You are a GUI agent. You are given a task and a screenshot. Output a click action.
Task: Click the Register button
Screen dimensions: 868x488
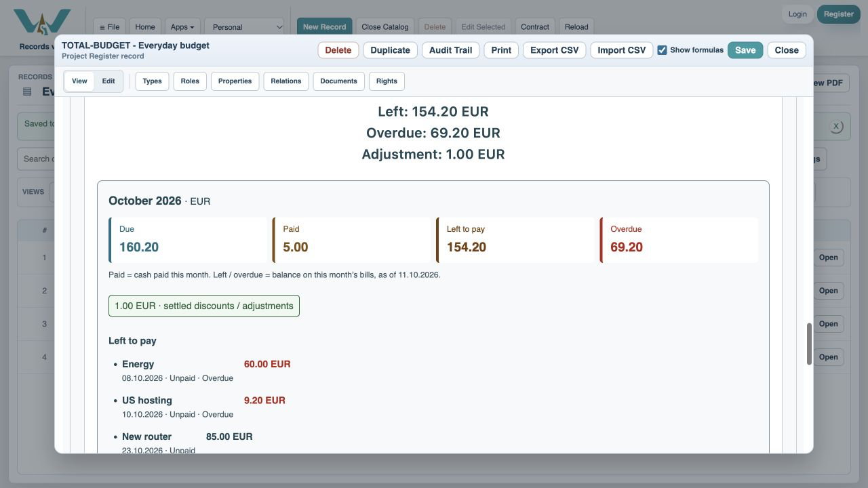point(839,14)
